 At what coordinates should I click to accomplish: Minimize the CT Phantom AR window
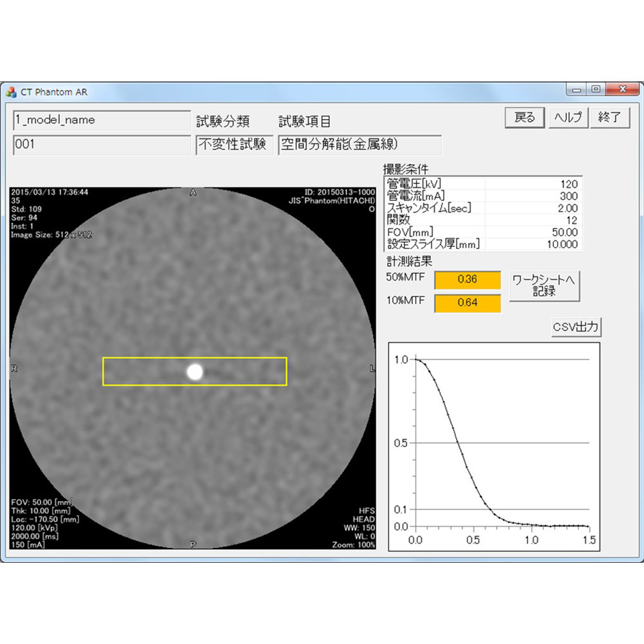click(x=576, y=89)
